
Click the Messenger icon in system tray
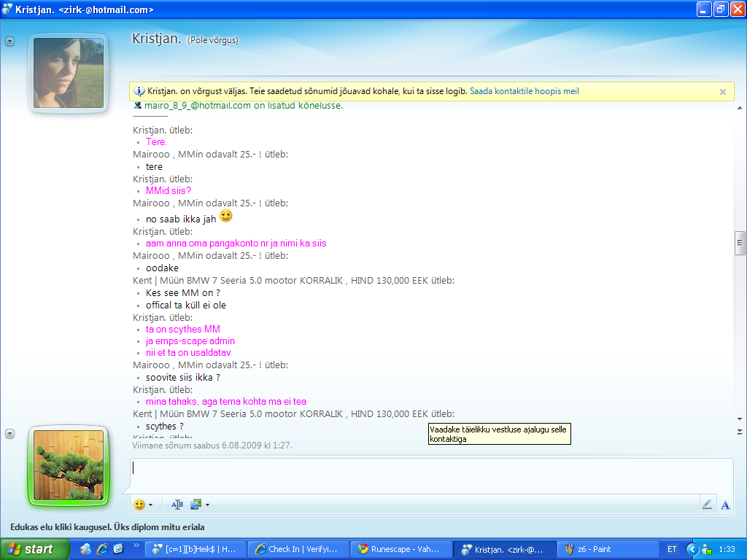pos(706,549)
